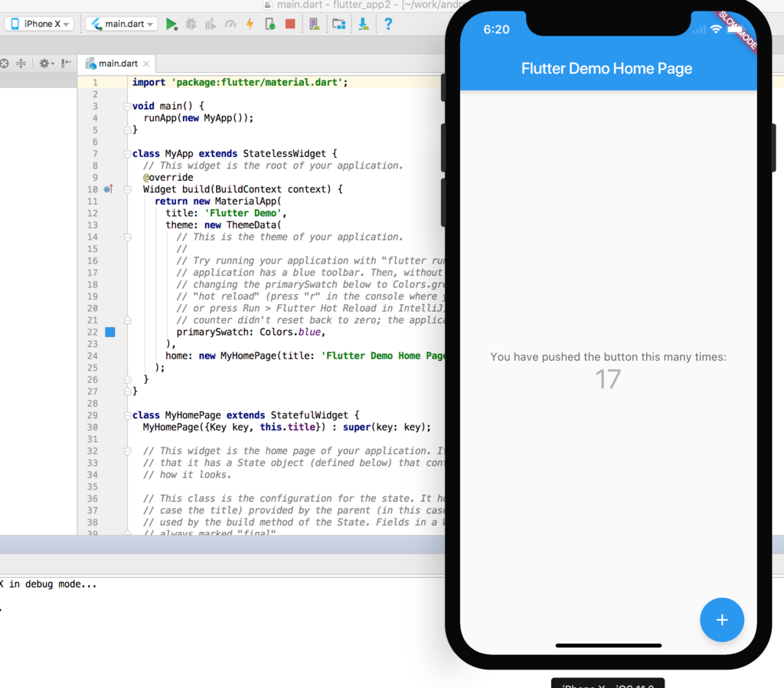Stop the running app with the red square
Viewport: 784px width, 688px height.
[x=290, y=24]
